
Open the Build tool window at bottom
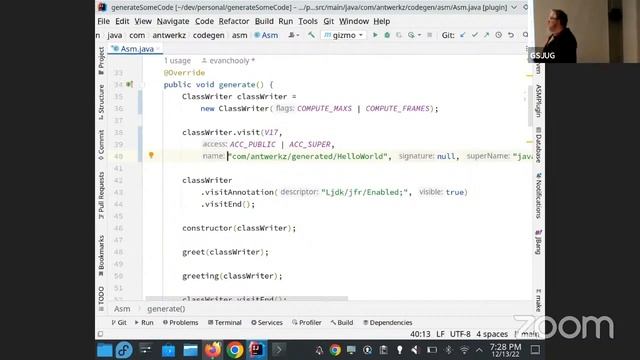342,322
